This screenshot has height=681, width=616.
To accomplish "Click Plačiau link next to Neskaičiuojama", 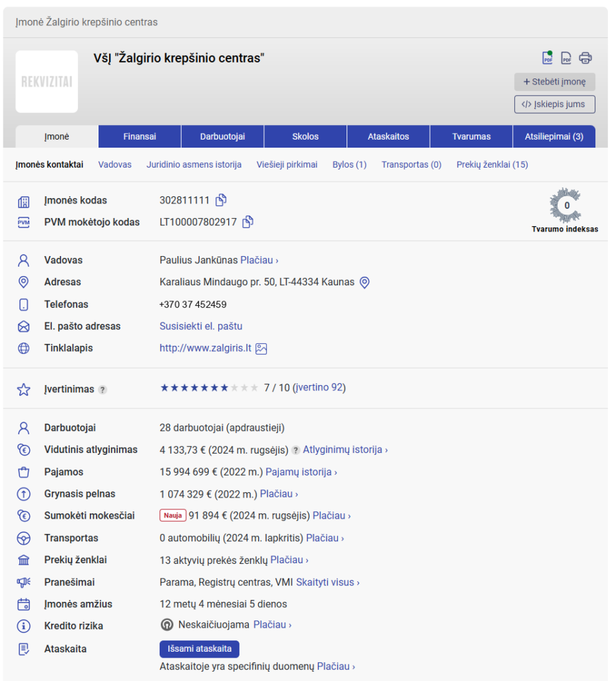I will tap(272, 624).
